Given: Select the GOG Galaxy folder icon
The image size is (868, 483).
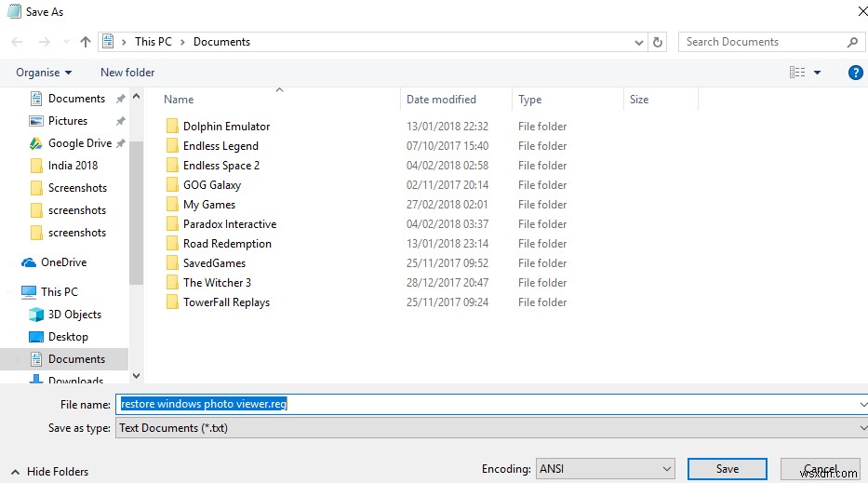Looking at the screenshot, I should [x=172, y=185].
